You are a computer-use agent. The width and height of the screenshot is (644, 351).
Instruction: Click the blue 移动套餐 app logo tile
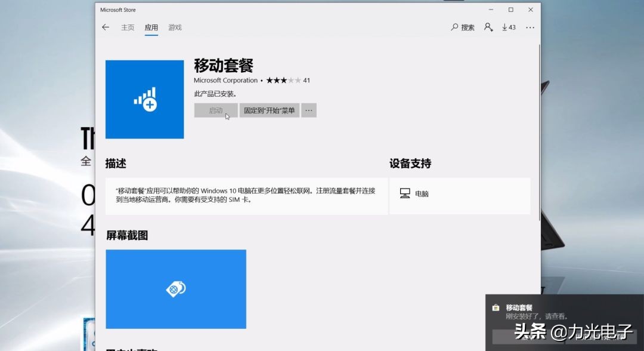tap(144, 99)
